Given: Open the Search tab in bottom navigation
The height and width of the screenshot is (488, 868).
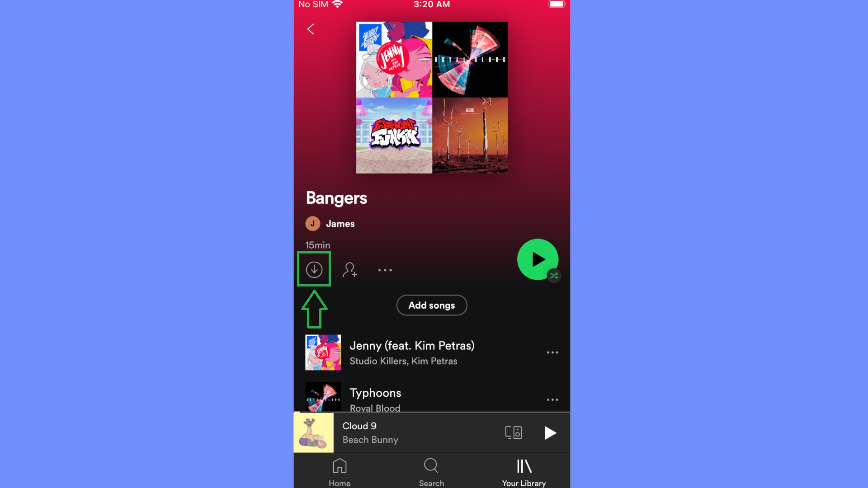Looking at the screenshot, I should pos(432,471).
